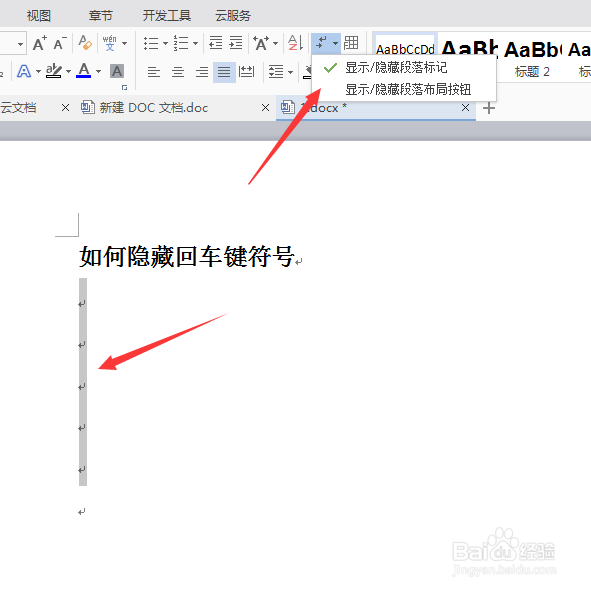Screen dimensions: 591x591
Task: Open the 云服务 ribbon tab
Action: click(x=233, y=16)
